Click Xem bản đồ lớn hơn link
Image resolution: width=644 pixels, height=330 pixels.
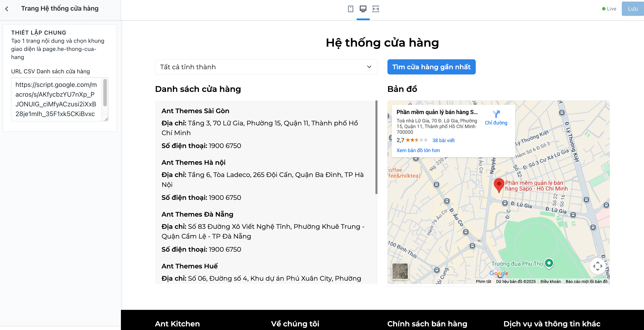pos(418,150)
